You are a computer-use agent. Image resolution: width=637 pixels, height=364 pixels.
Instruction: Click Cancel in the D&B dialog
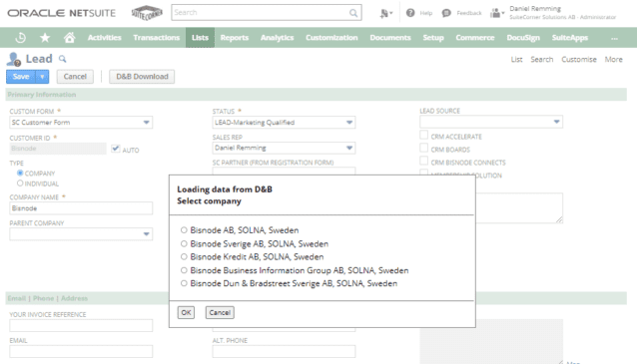pyautogui.click(x=220, y=312)
